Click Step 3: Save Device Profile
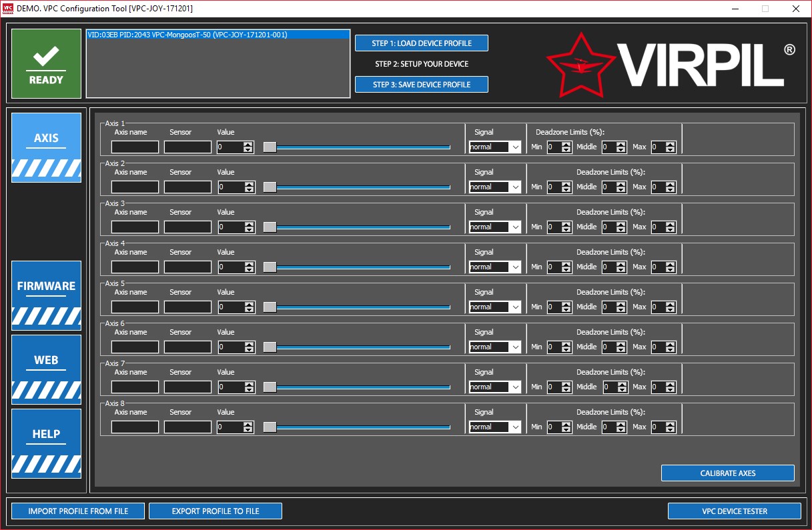Viewport: 812px width, 530px height. (422, 85)
